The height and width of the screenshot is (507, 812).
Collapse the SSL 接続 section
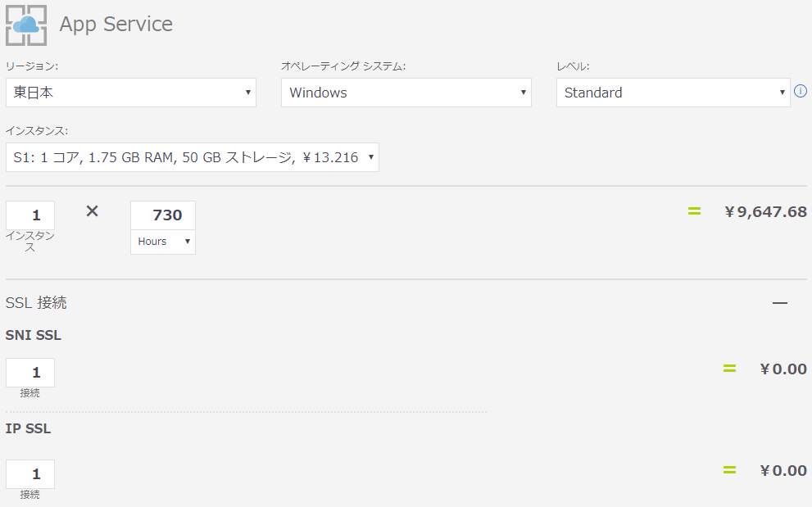click(x=779, y=302)
